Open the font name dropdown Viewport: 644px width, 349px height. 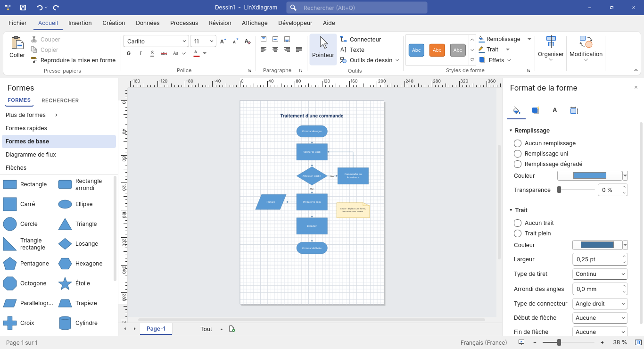[183, 42]
